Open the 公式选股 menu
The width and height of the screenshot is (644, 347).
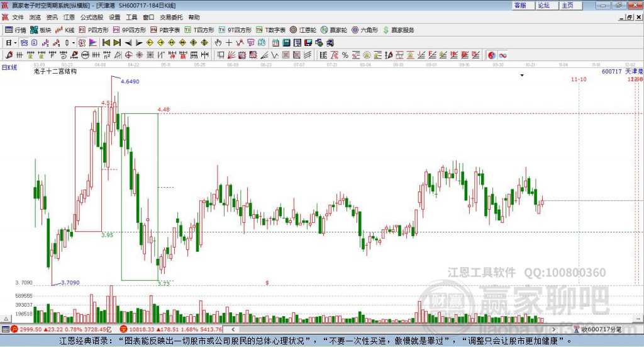(x=92, y=17)
